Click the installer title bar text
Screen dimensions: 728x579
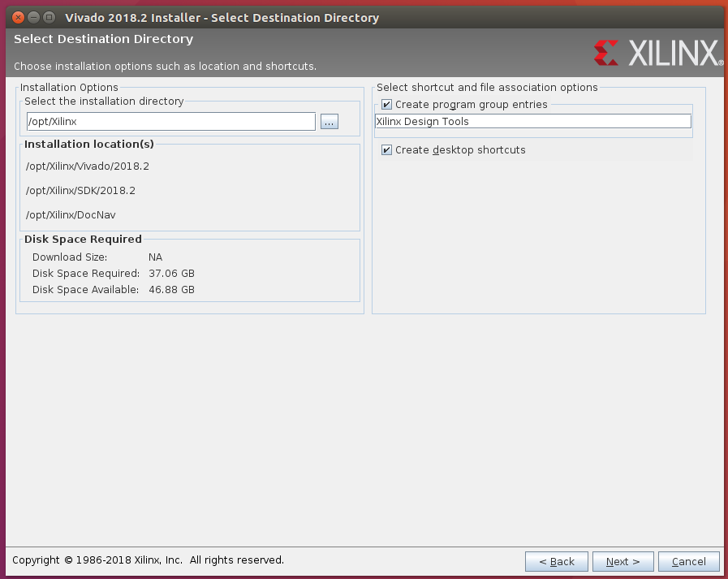coord(222,18)
